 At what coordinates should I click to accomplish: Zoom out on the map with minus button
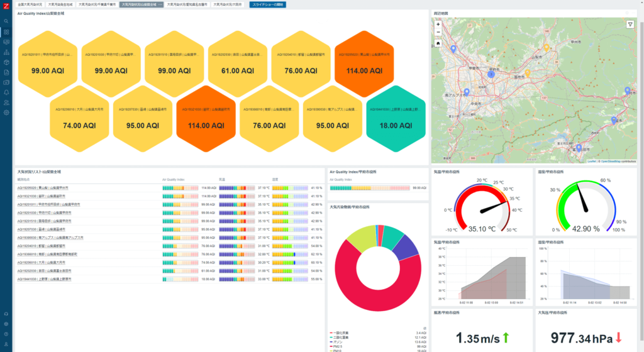click(x=438, y=31)
